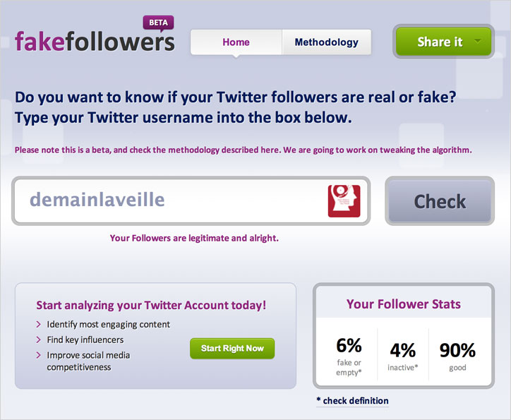Click the Share it button
The image size is (511, 420).
(443, 42)
